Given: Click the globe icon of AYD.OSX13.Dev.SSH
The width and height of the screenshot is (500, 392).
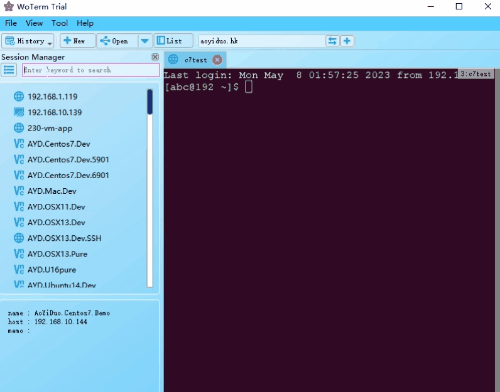Looking at the screenshot, I should (x=19, y=238).
